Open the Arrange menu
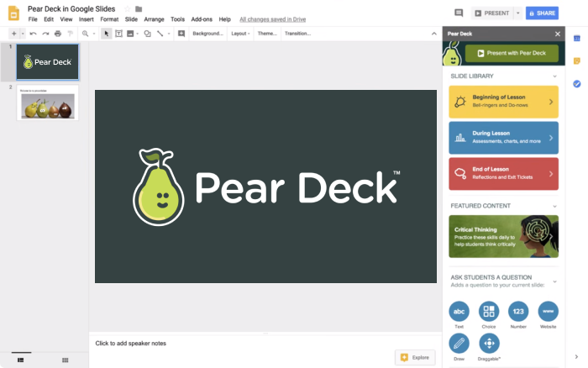The height and width of the screenshot is (368, 588). point(154,19)
